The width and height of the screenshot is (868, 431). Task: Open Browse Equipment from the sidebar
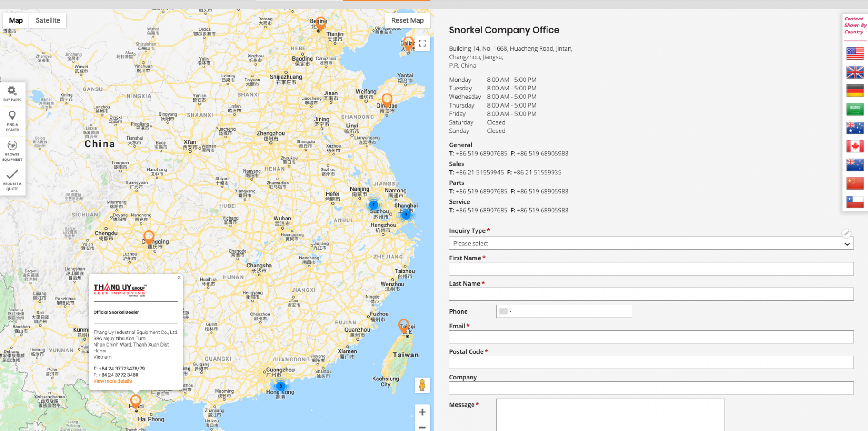tap(12, 150)
